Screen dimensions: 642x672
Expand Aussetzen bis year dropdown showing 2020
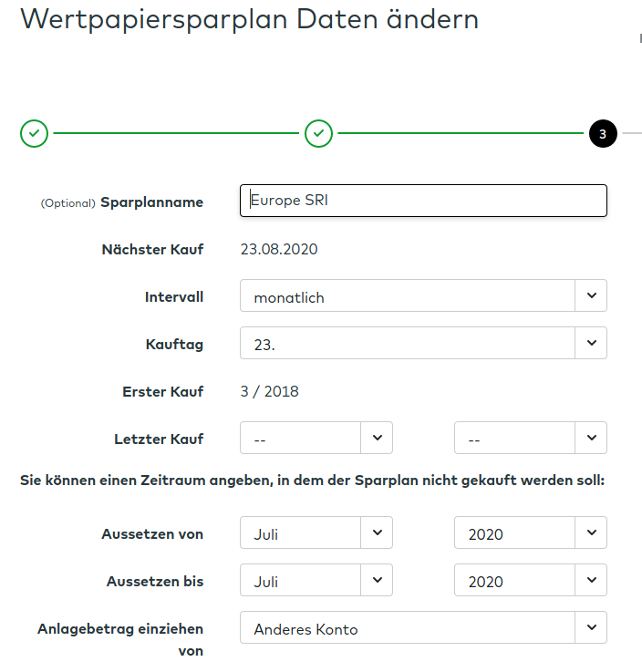(514, 581)
